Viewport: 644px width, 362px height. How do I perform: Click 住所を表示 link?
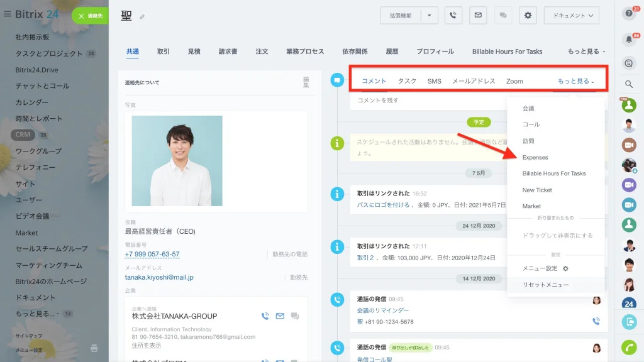146,345
